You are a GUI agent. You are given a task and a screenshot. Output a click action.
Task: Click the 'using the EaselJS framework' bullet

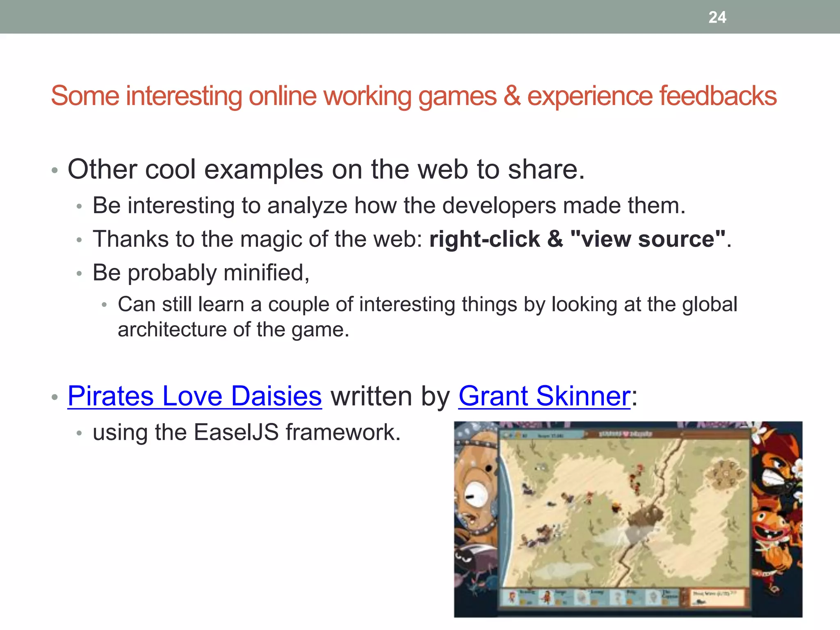point(247,432)
